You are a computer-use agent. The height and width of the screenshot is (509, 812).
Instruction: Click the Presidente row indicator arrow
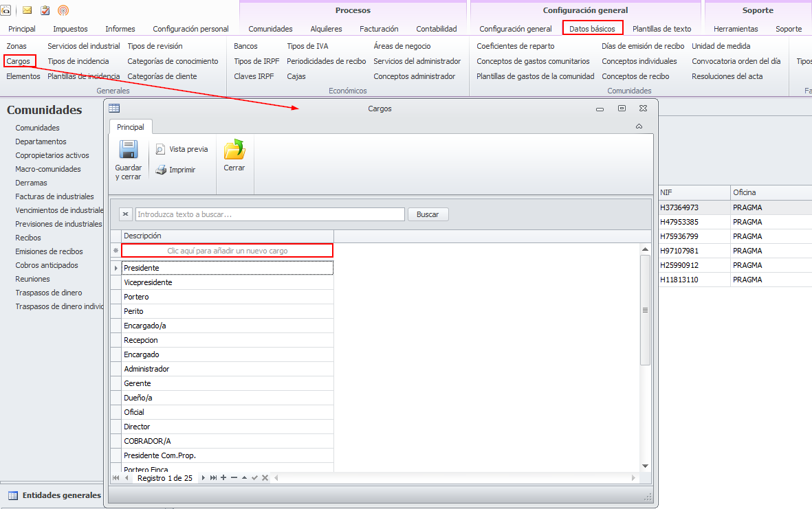116,268
